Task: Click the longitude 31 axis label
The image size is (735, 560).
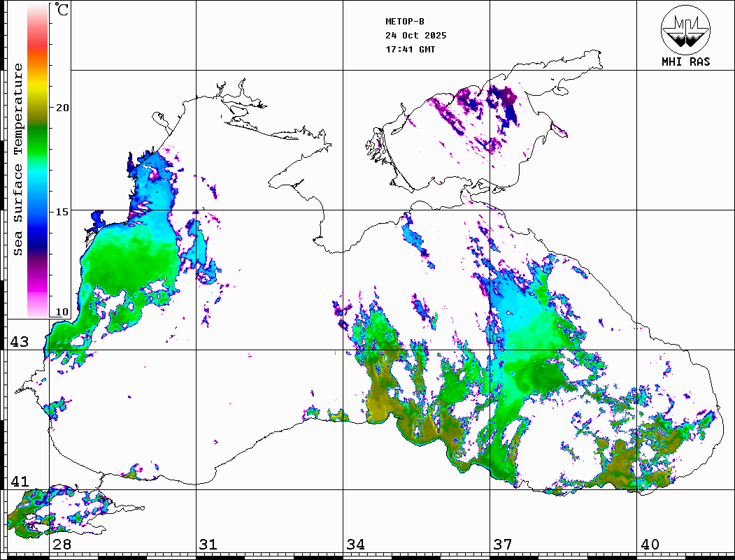Action: click(208, 545)
